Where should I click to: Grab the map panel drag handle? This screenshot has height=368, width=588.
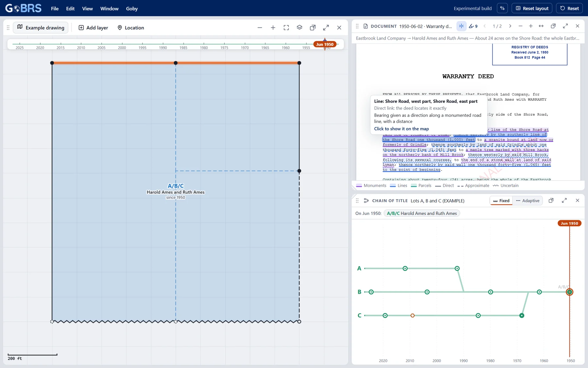pos(8,27)
